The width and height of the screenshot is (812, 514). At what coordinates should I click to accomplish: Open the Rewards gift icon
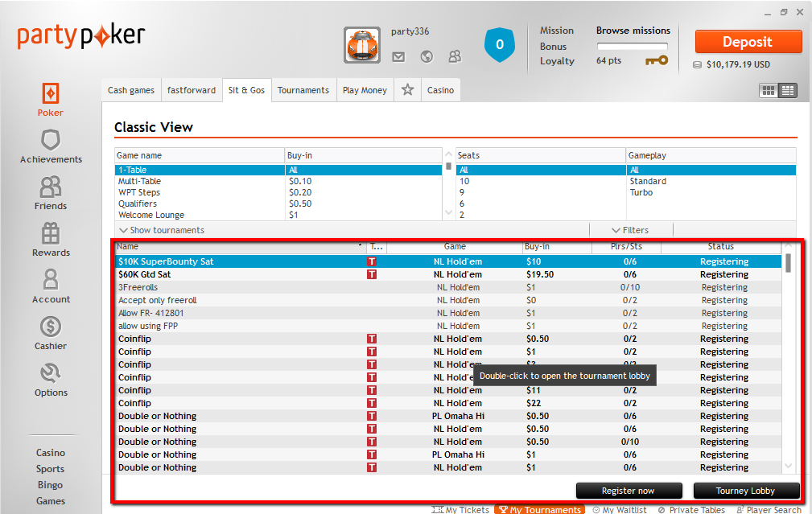(51, 233)
